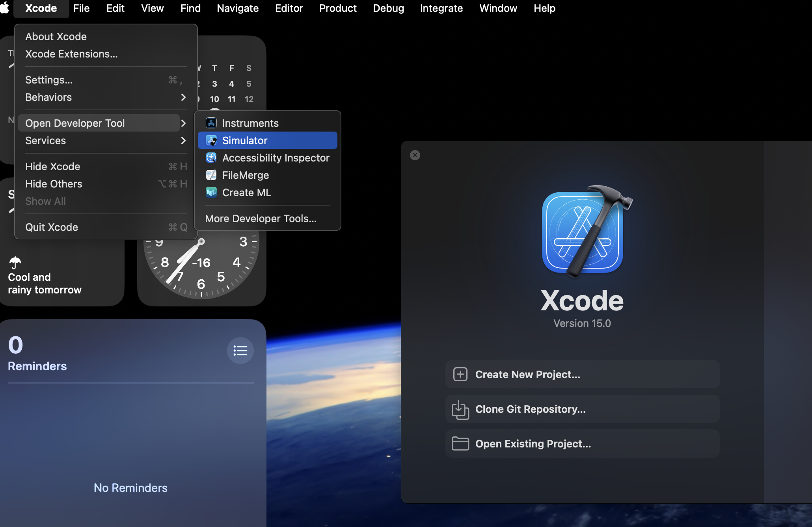
Task: Open the Apple menu logo
Action: pos(5,8)
